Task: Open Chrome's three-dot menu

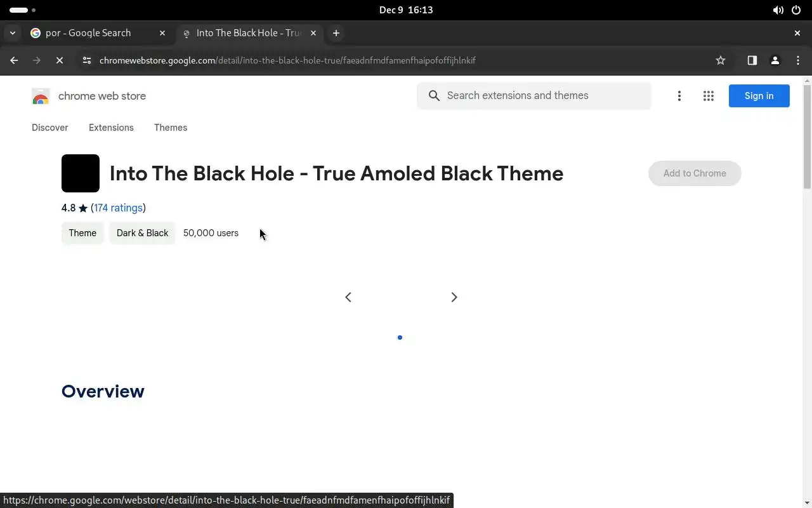Action: (798, 60)
